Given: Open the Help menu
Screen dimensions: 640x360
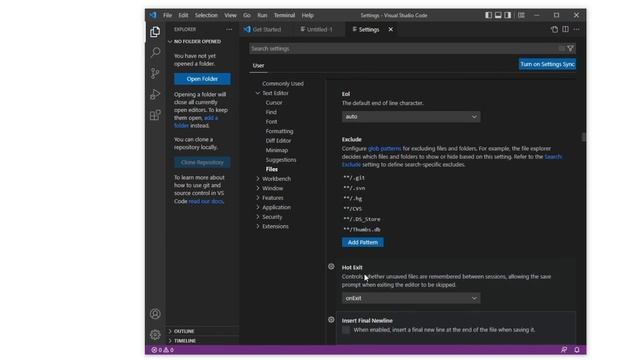Looking at the screenshot, I should pos(308,15).
